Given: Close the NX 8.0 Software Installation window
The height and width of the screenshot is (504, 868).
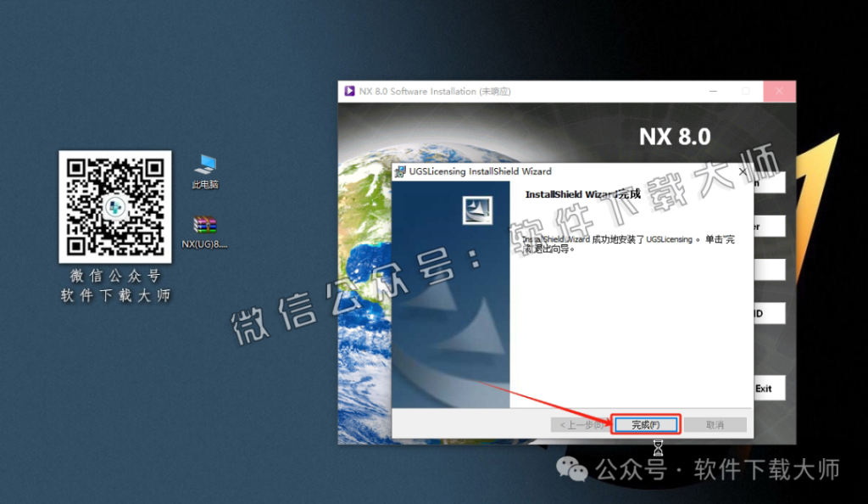Looking at the screenshot, I should coord(779,92).
